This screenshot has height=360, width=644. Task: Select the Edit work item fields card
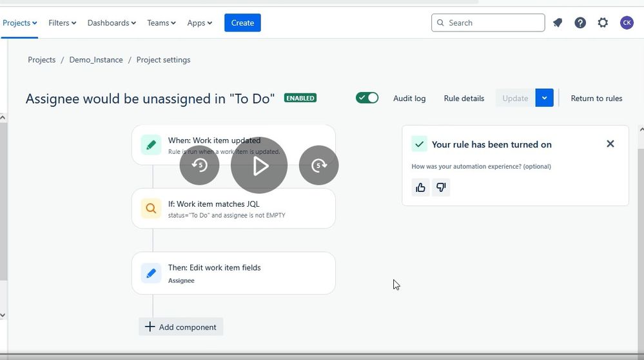pyautogui.click(x=233, y=273)
